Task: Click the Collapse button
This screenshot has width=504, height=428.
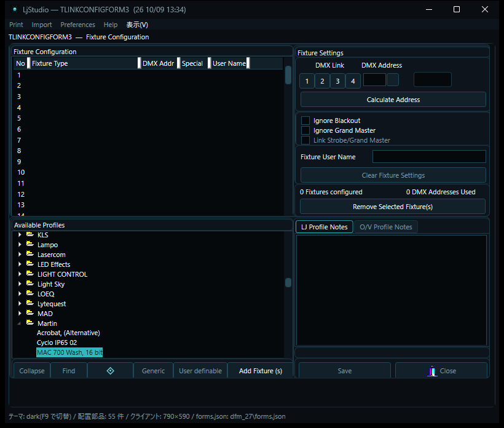Action: coord(32,371)
